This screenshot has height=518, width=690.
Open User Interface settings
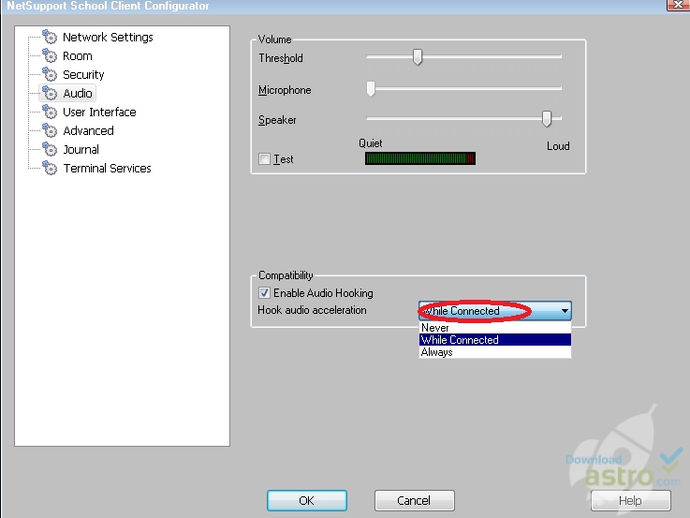pos(99,112)
